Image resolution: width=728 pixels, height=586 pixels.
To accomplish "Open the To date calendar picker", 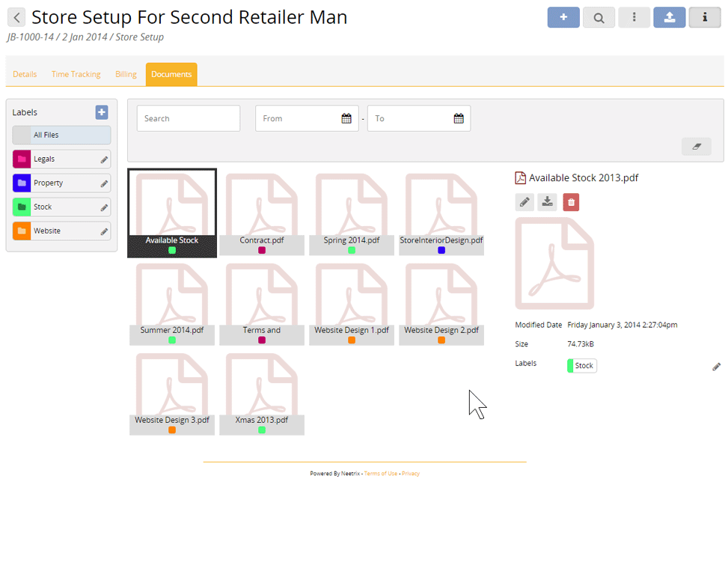I will tap(459, 118).
